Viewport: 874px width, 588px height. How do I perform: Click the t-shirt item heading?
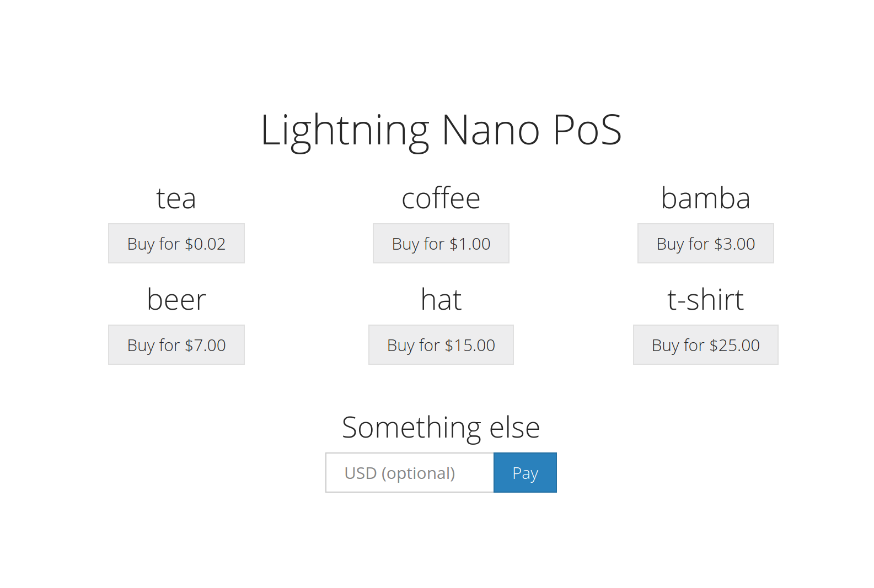(706, 300)
